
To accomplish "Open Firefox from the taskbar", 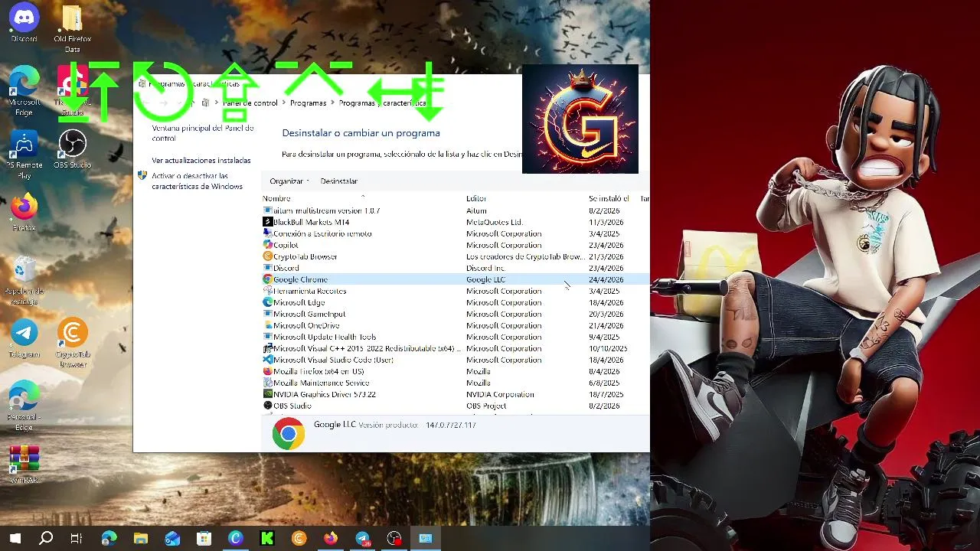I will point(330,538).
